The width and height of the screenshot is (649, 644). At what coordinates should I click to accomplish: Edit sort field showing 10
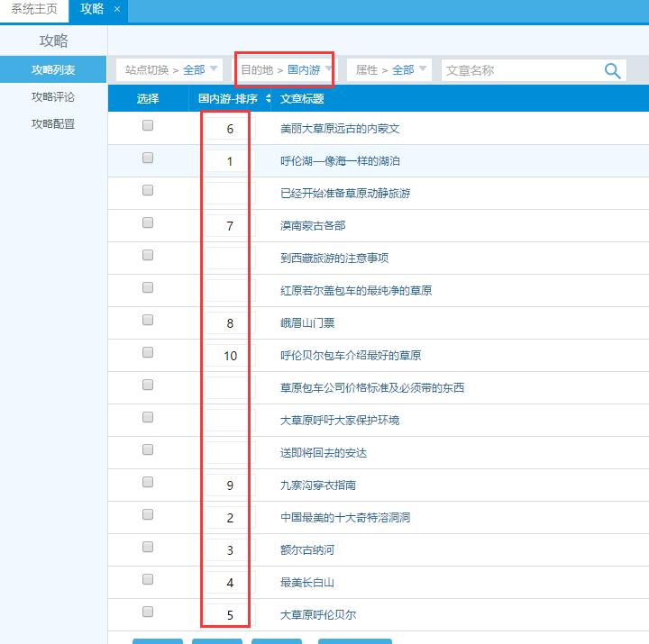tap(230, 355)
